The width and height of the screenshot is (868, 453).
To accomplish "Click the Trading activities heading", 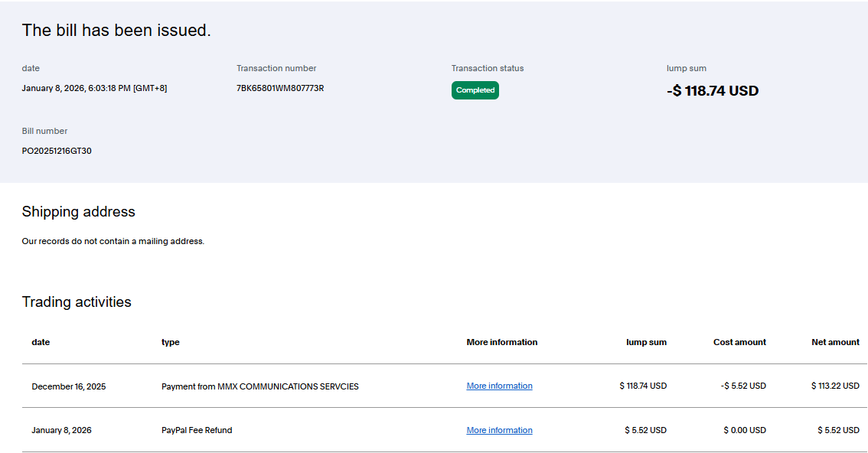I will (77, 302).
